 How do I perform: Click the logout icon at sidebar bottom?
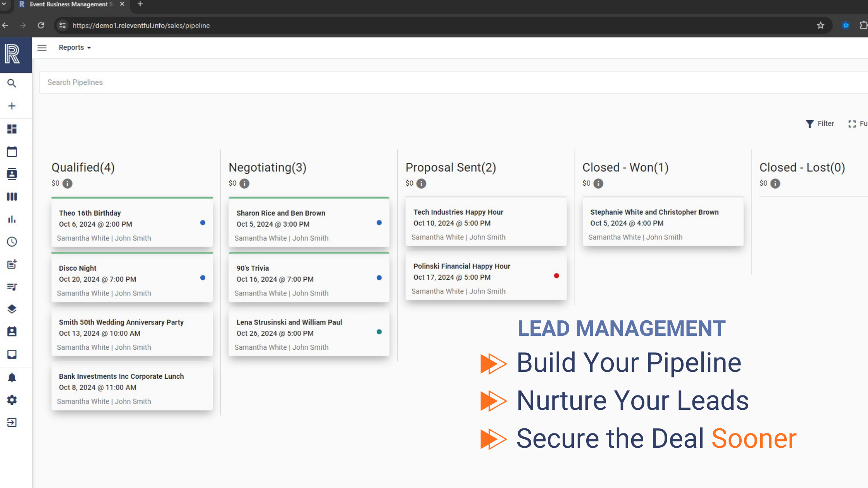[x=12, y=423]
